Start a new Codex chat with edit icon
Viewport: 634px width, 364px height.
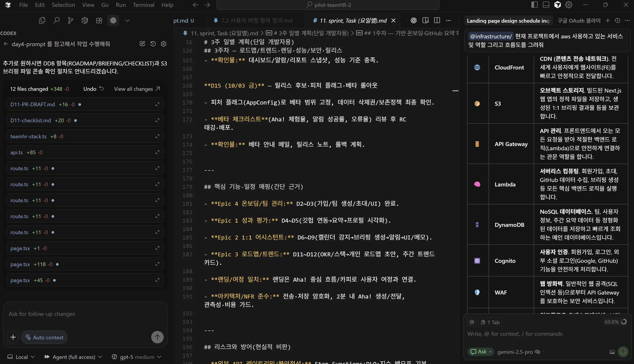click(142, 44)
